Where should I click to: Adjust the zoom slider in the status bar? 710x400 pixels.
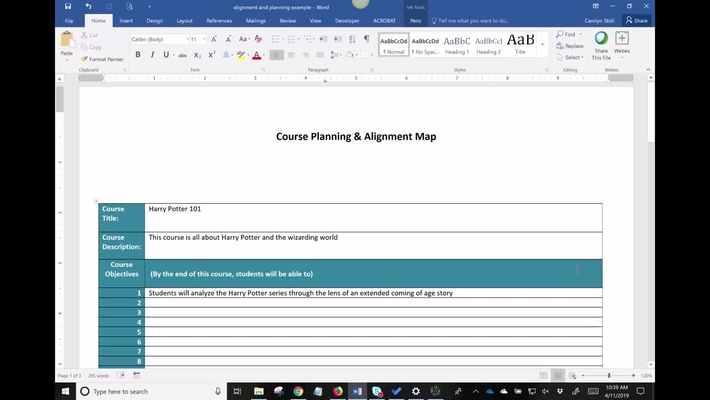609,376
